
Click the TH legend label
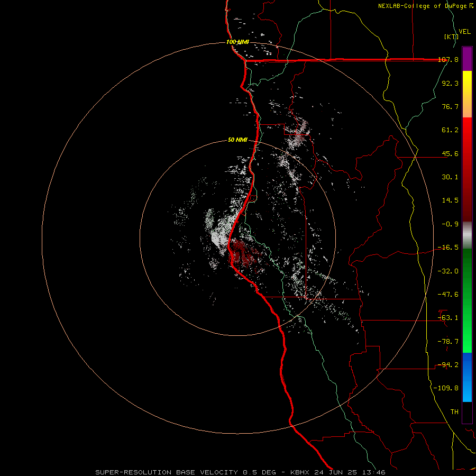[454, 411]
